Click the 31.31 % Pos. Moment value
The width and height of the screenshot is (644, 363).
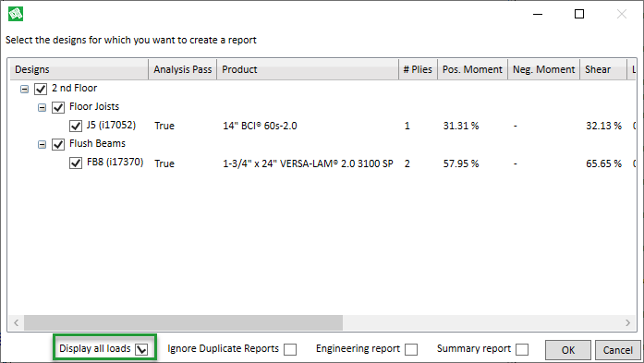pyautogui.click(x=461, y=126)
